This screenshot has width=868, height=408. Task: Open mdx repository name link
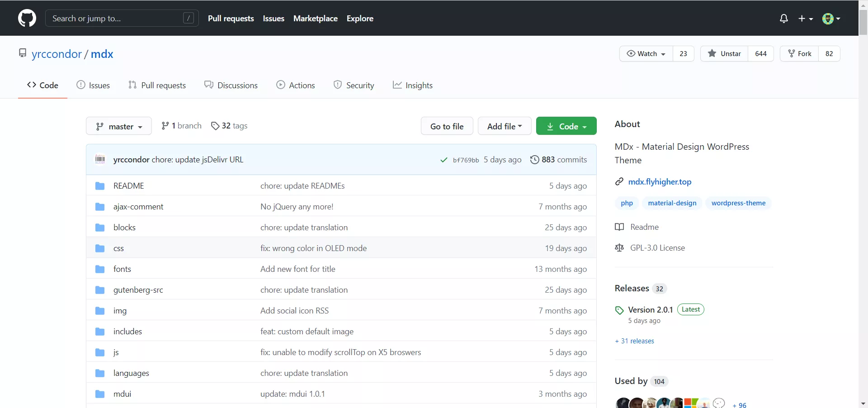[x=102, y=54]
